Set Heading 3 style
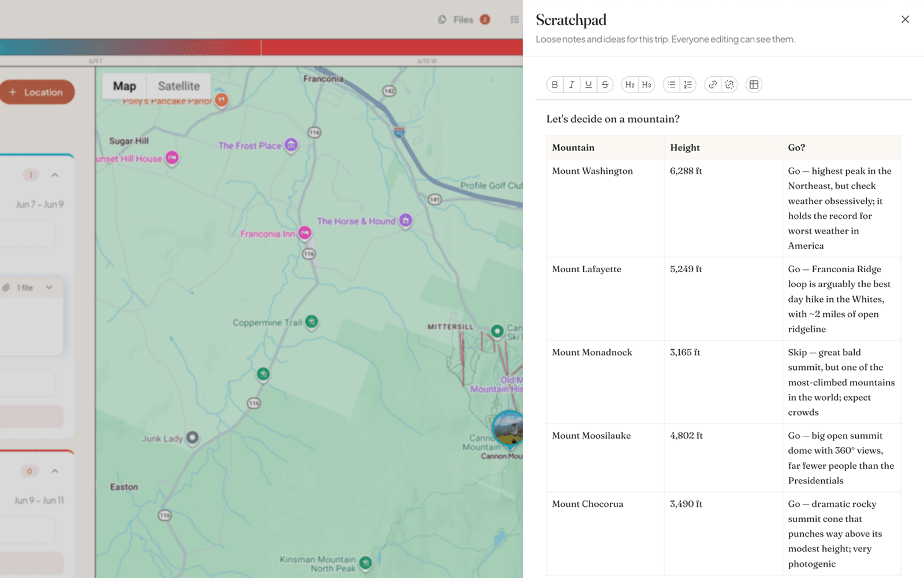924x578 pixels. pos(646,85)
